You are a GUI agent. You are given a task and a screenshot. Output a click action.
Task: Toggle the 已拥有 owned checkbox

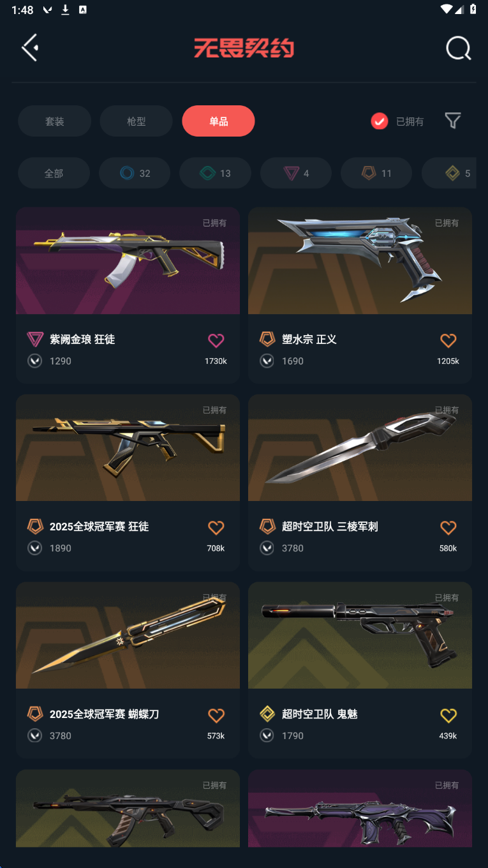[380, 121]
